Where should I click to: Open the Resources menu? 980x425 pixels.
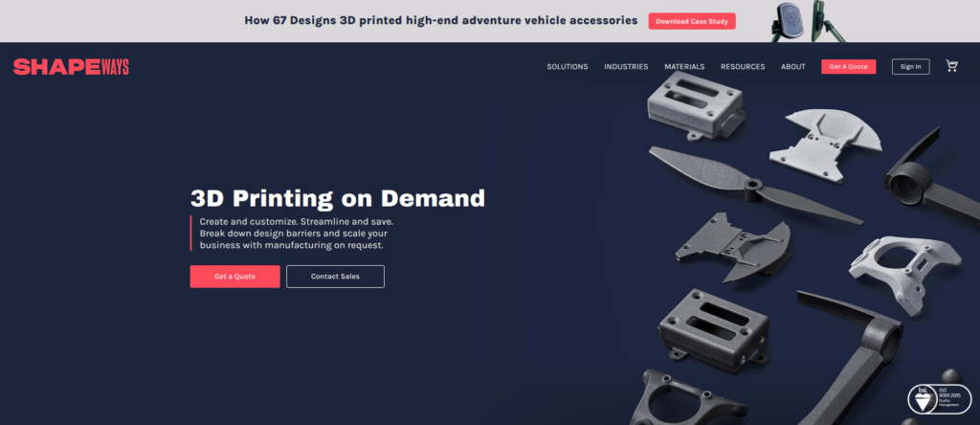point(743,67)
